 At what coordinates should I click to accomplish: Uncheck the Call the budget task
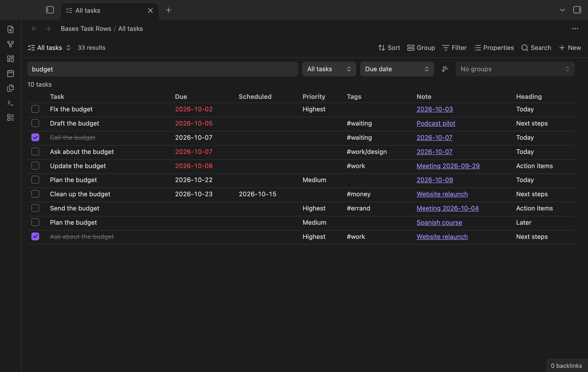(35, 138)
